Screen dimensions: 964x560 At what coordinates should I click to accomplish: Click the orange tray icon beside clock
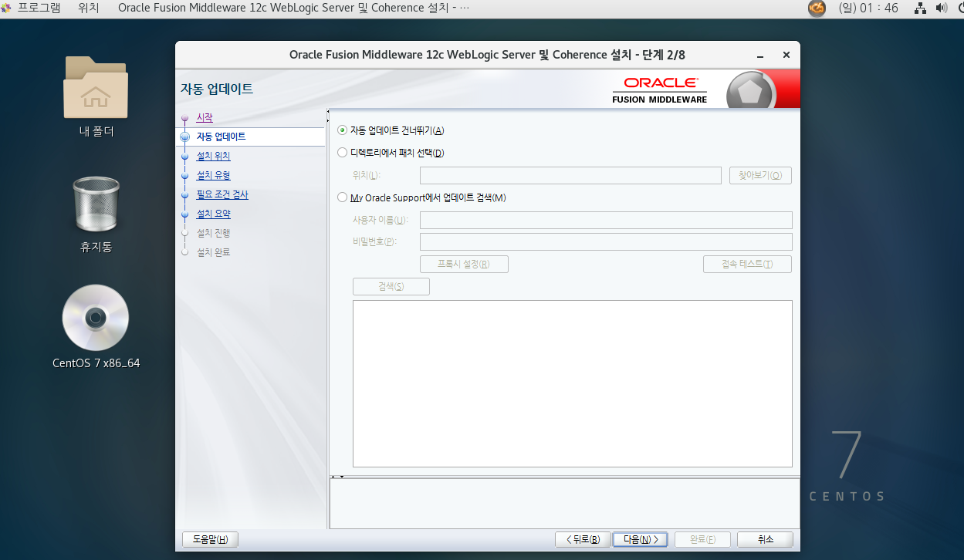point(817,8)
